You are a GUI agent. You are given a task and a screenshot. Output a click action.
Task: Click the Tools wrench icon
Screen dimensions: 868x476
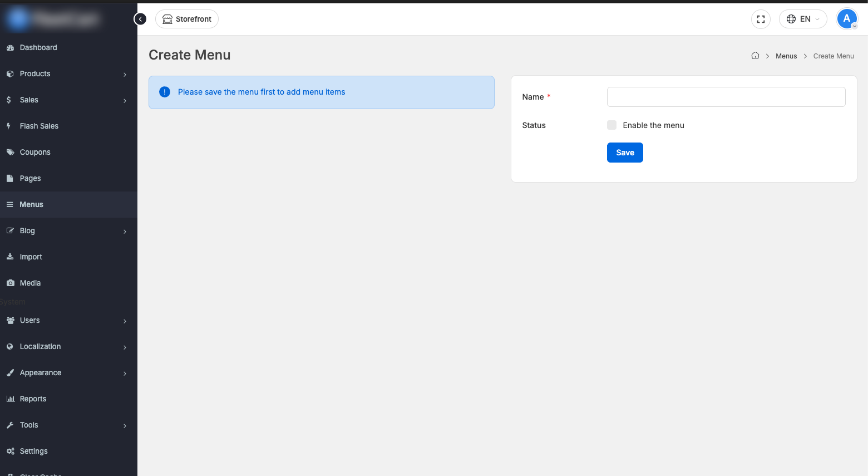tap(9, 425)
